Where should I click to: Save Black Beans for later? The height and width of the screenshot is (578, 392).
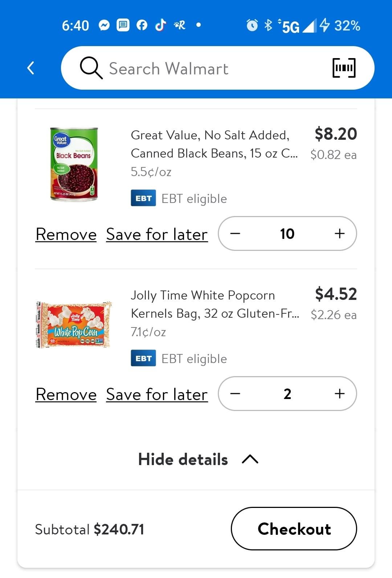157,234
